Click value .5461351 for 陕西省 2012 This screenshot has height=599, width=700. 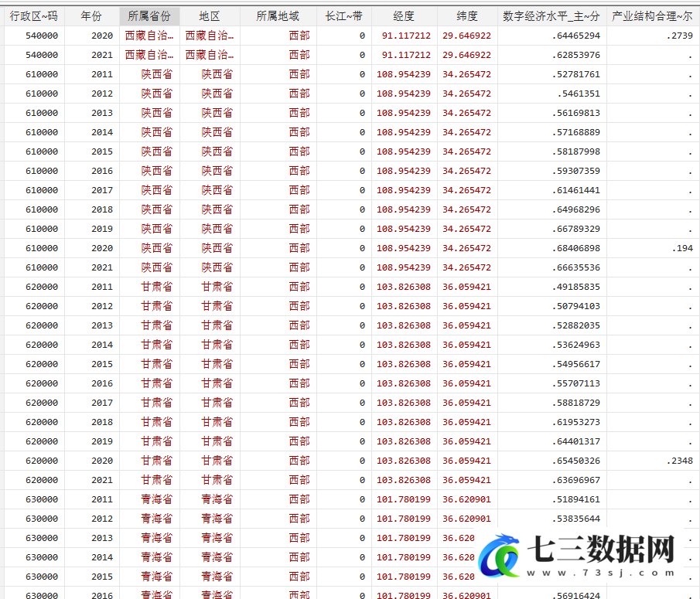coord(579,94)
